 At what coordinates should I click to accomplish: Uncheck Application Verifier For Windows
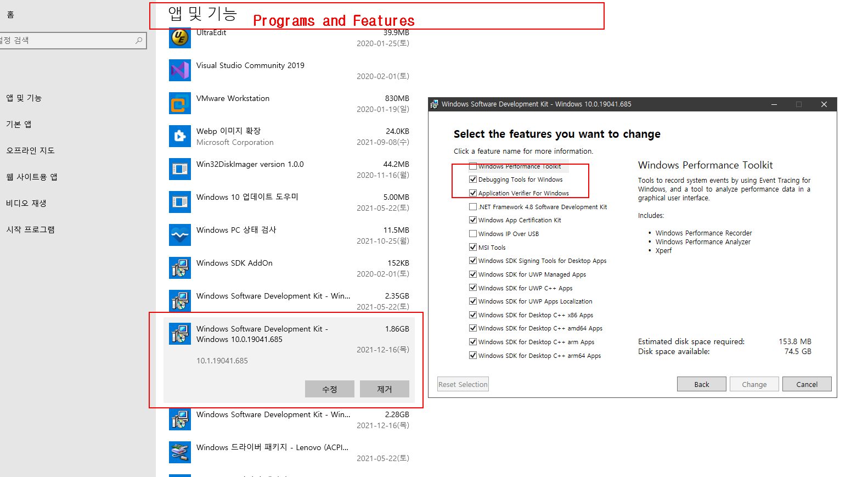[x=473, y=193]
